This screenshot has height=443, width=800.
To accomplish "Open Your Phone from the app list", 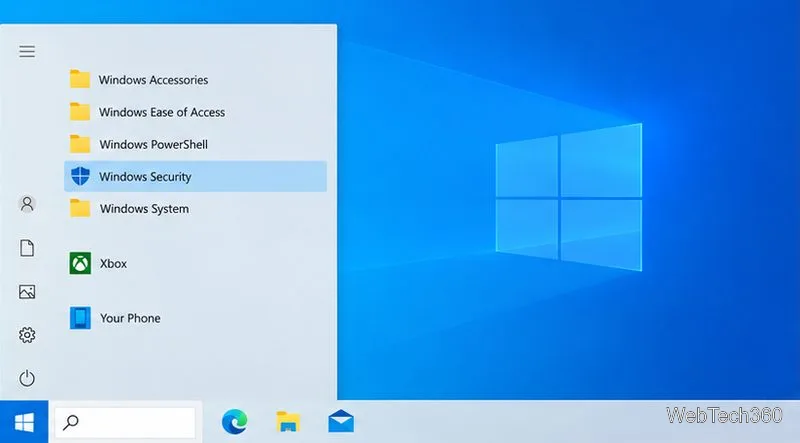I will tap(195, 318).
